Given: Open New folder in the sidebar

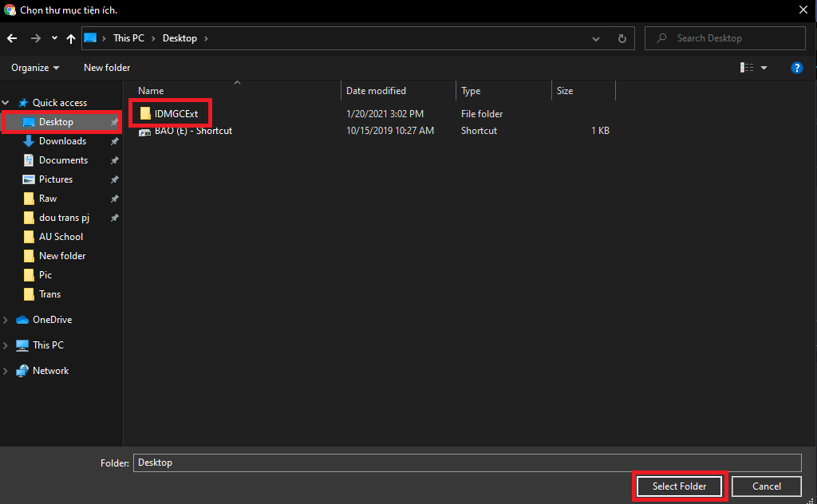Looking at the screenshot, I should 62,256.
